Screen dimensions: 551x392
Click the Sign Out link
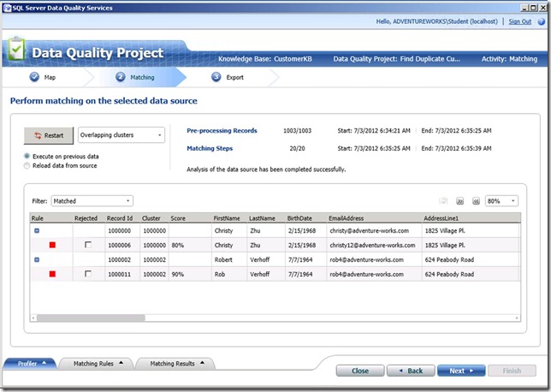pyautogui.click(x=519, y=21)
